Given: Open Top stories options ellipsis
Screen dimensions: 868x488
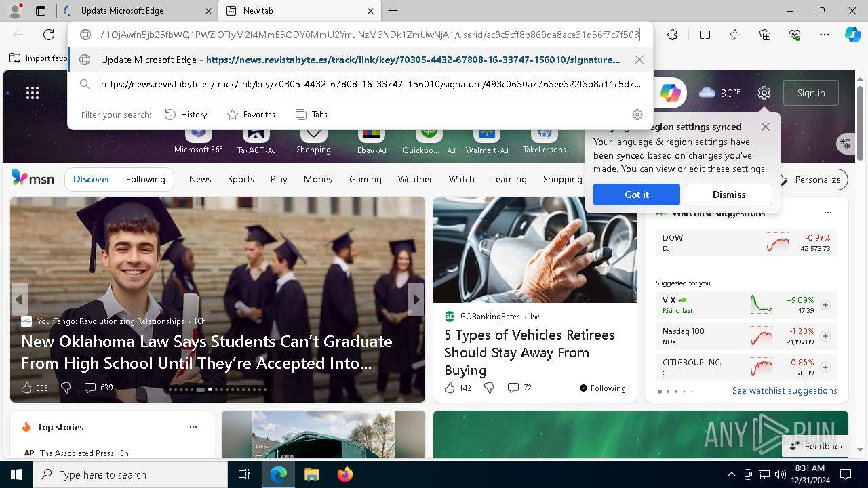Looking at the screenshot, I should coord(193,427).
